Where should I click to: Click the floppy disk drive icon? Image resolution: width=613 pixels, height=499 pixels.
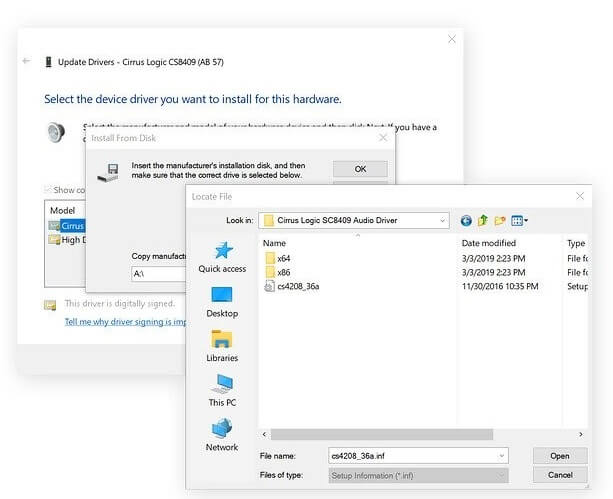click(x=108, y=173)
